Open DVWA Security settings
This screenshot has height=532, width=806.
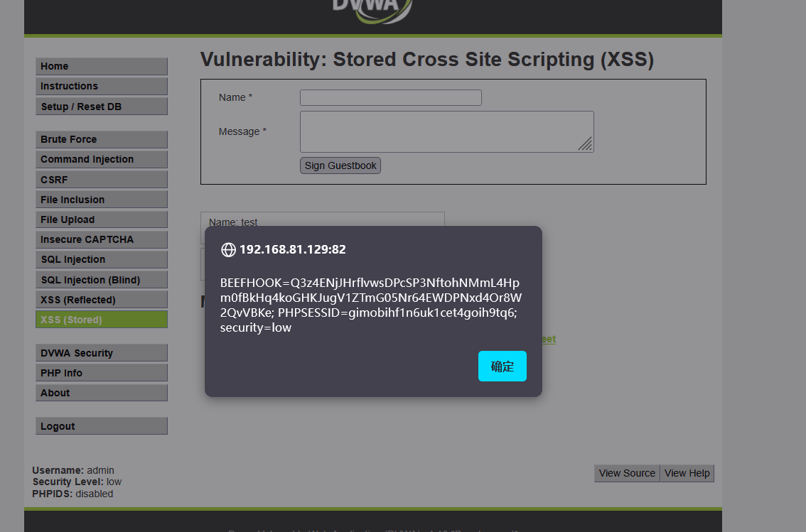tap(102, 353)
